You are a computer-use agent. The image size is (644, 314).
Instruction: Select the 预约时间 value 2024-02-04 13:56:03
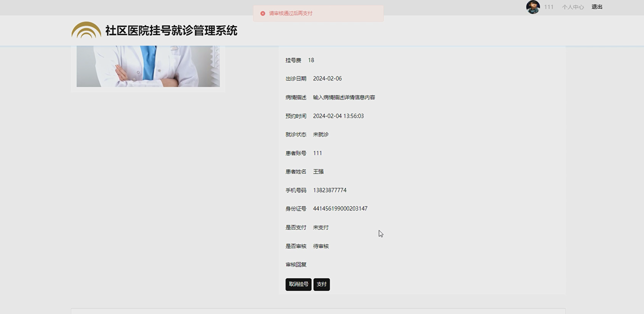point(338,116)
